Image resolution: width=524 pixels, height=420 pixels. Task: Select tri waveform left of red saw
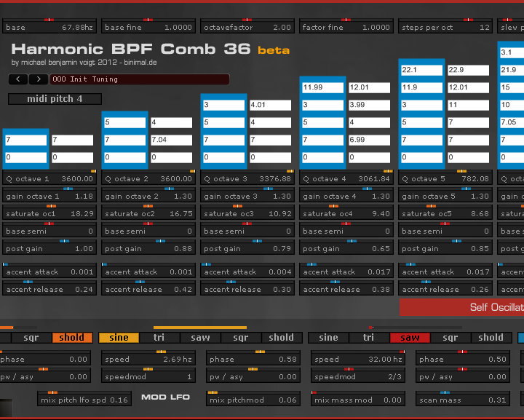(368, 338)
